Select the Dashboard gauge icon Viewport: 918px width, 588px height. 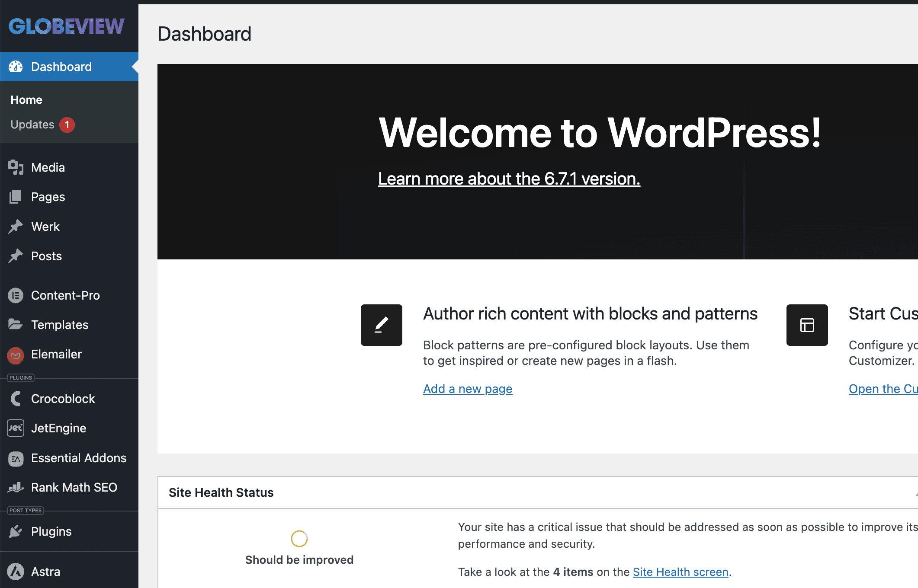pos(16,67)
